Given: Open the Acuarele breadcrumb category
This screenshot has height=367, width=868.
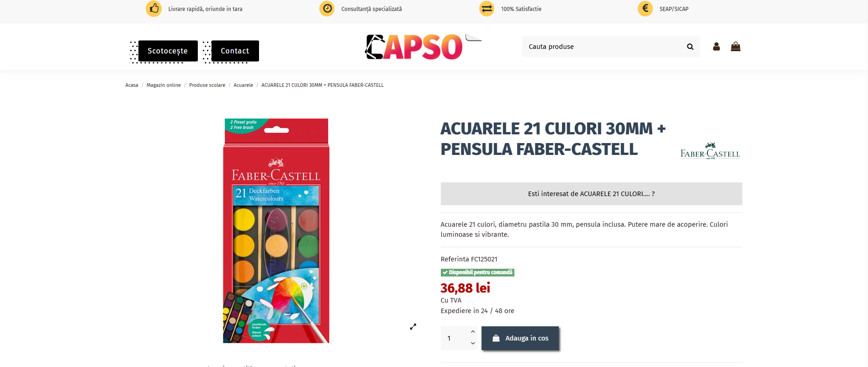Looking at the screenshot, I should (243, 85).
